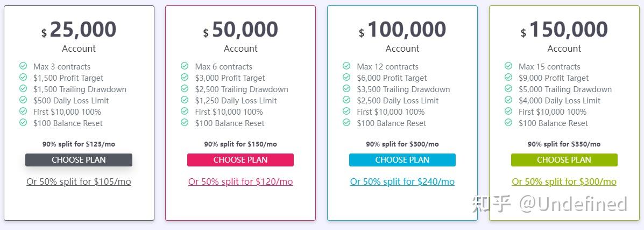Viewport: 644px width, 230px height.
Task: Choose plan for the $25,000 account
Action: pos(79,160)
